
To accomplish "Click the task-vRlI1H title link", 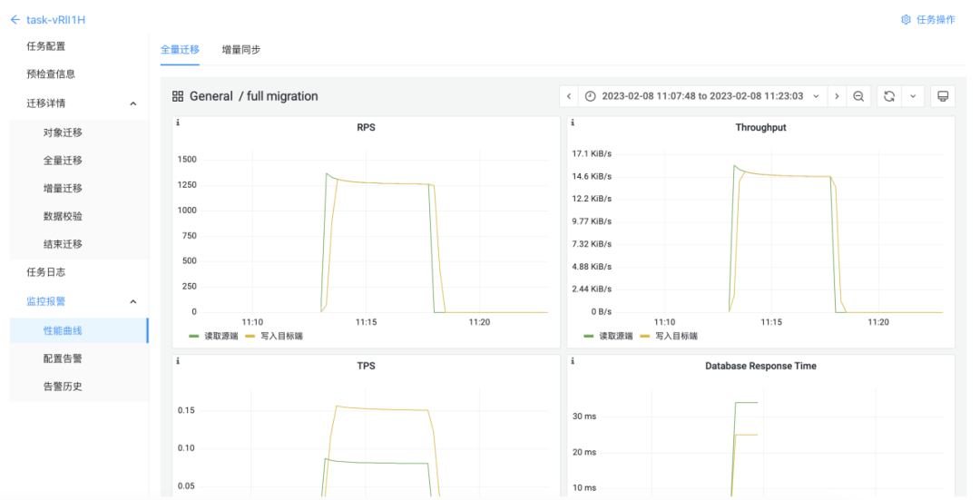I will pyautogui.click(x=55, y=20).
